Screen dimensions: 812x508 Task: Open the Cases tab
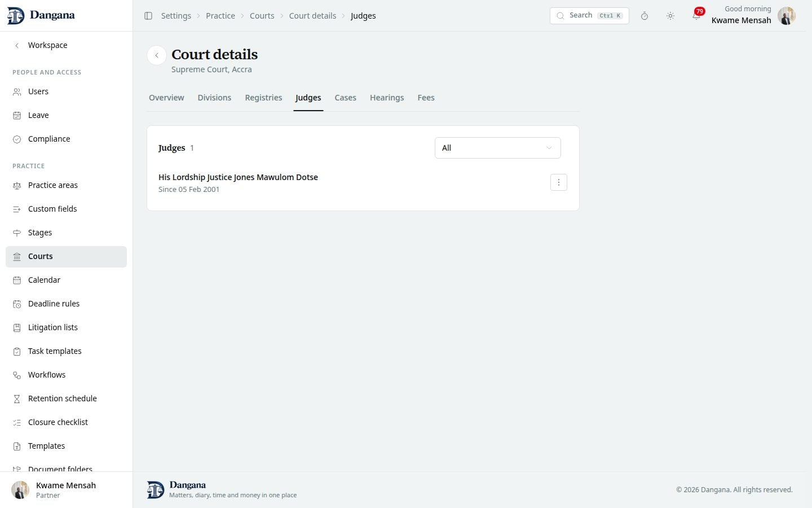(346, 98)
